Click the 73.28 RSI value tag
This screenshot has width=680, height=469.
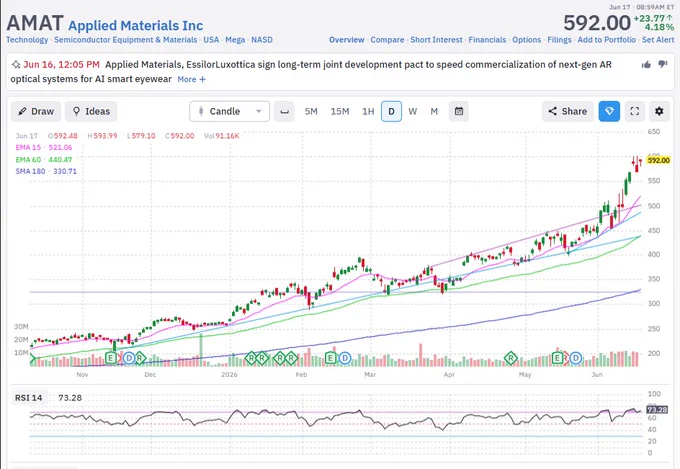(657, 410)
